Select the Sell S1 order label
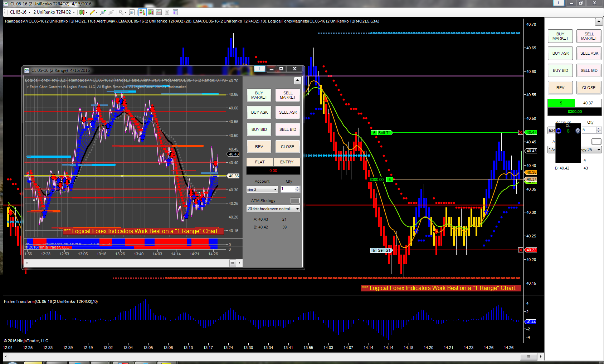Screen dimensions: 604x364 tap(381, 250)
